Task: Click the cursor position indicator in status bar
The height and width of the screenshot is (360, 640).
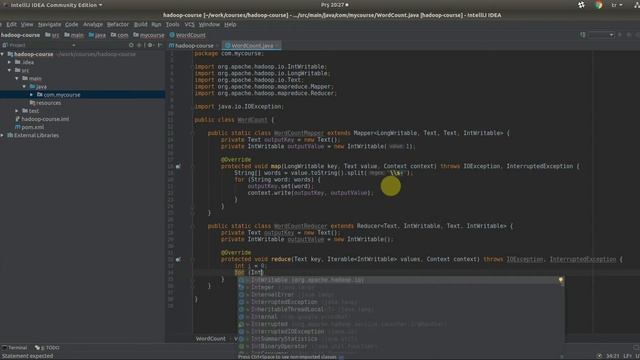Action: pyautogui.click(x=612, y=356)
